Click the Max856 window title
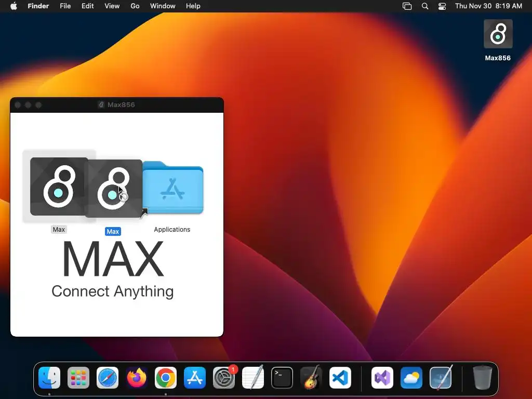532x399 pixels. pyautogui.click(x=121, y=104)
